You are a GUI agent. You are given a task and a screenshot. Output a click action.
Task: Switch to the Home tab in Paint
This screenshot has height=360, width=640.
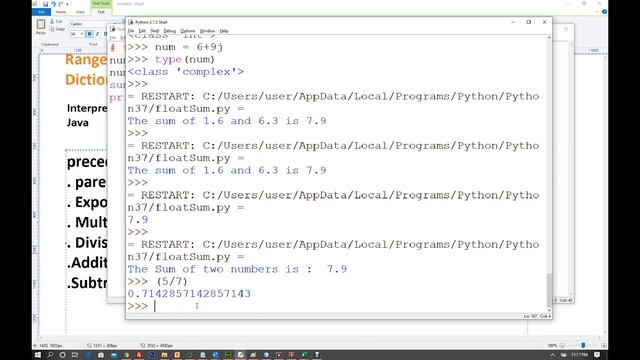pos(61,12)
